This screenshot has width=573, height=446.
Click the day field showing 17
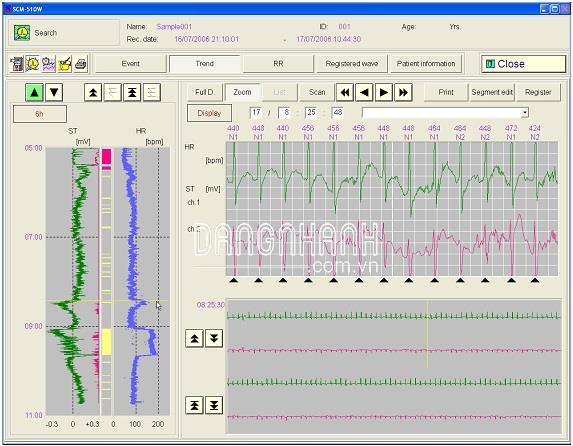click(x=256, y=113)
